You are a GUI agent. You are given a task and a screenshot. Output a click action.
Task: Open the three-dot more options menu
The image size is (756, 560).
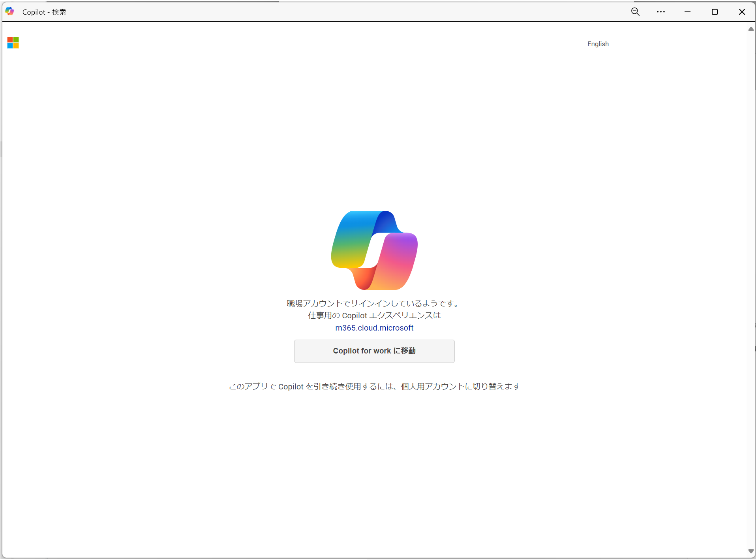point(660,12)
